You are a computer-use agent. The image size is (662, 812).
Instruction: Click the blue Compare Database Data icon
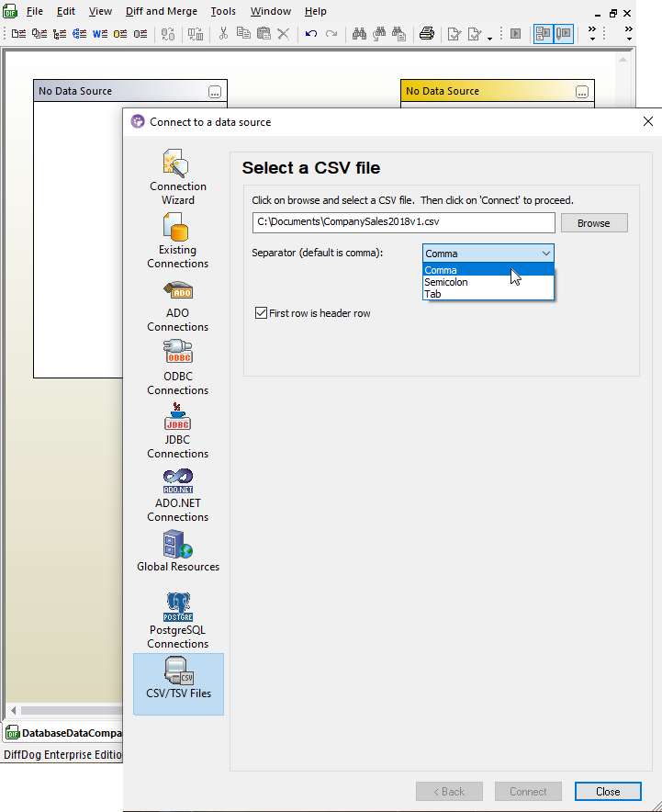79,34
